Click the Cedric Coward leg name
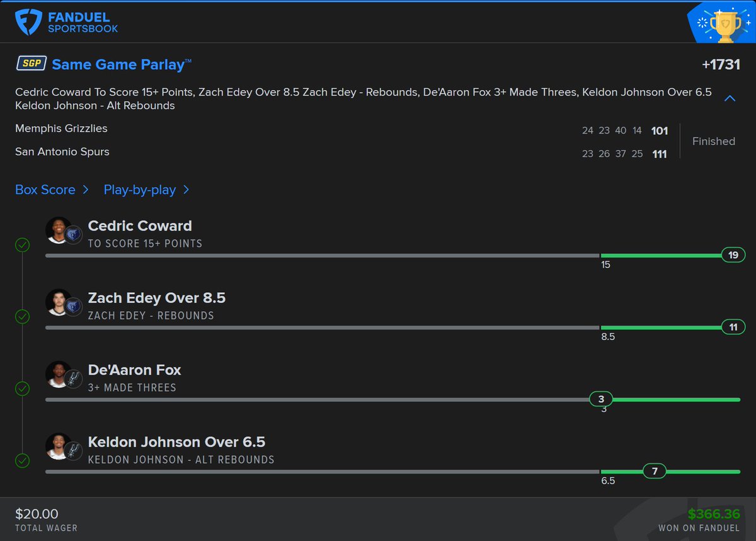 pyautogui.click(x=140, y=225)
